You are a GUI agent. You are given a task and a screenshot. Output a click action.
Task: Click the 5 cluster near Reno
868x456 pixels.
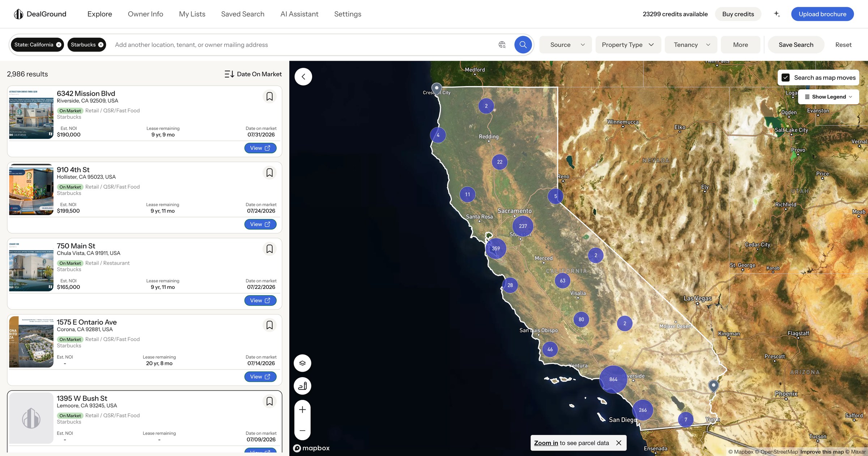(556, 196)
